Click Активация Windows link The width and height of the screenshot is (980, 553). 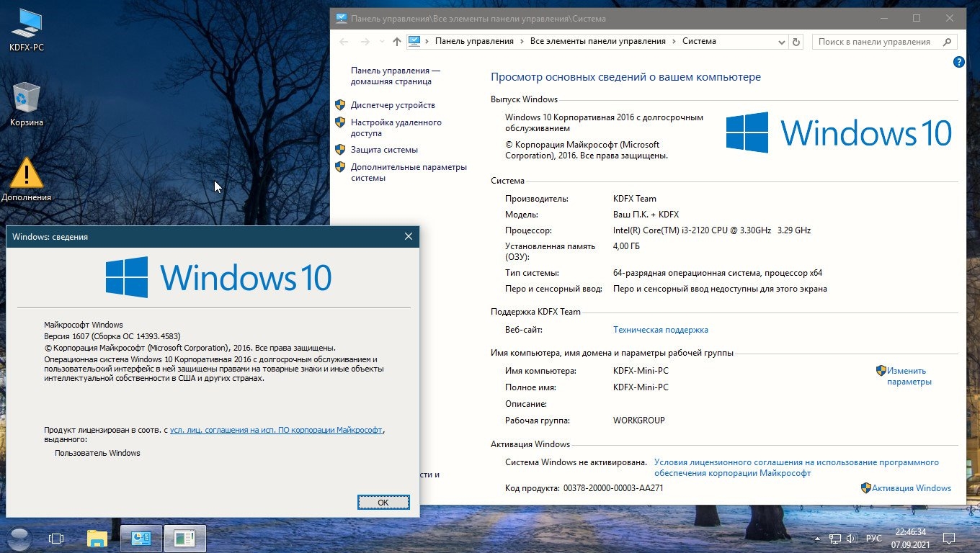click(912, 488)
